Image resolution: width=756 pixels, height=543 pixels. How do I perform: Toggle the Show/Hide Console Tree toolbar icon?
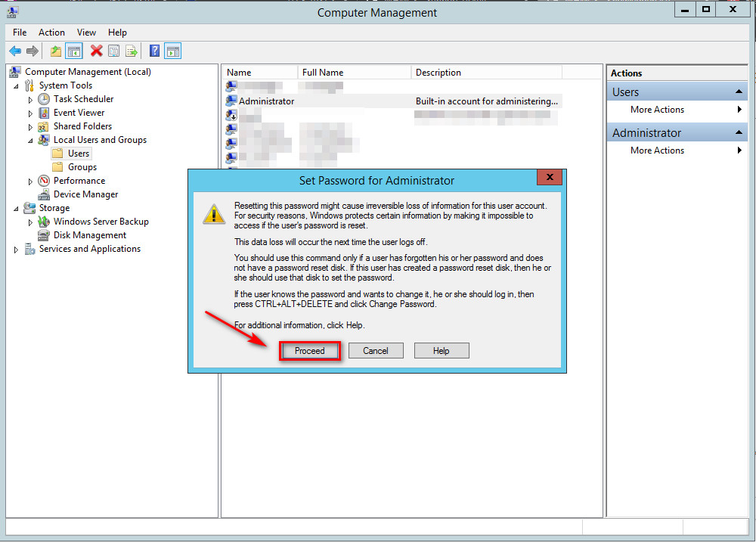pyautogui.click(x=74, y=51)
